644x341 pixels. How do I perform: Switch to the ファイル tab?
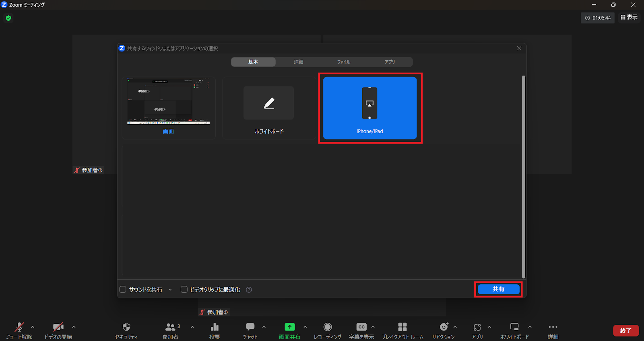[343, 62]
